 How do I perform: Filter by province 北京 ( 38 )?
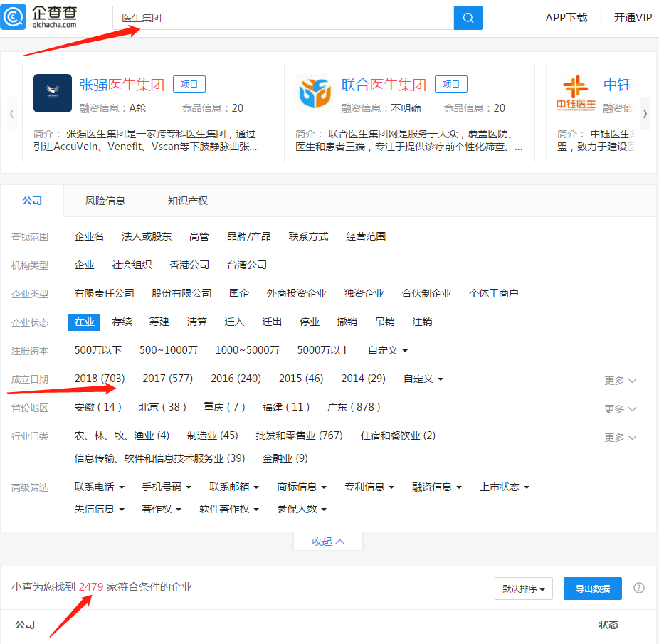click(162, 407)
